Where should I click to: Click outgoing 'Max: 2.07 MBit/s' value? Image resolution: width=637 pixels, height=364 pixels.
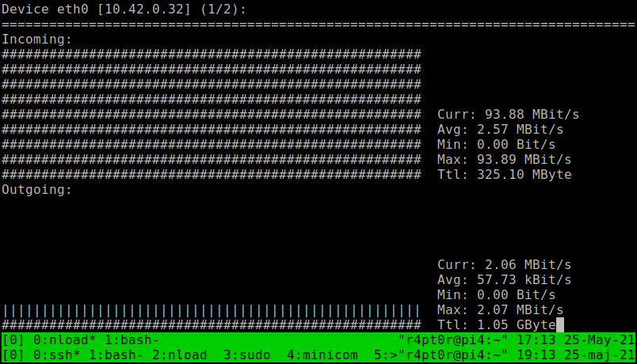point(501,310)
